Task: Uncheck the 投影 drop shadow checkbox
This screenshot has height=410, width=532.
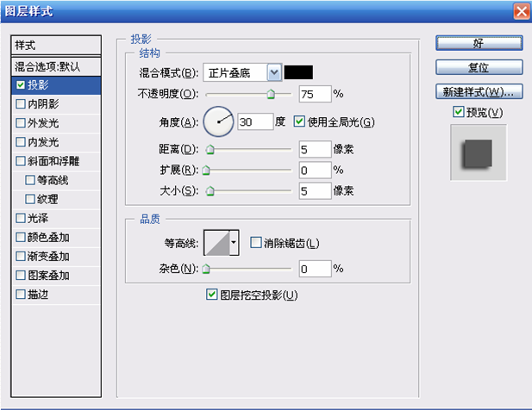Action: click(x=21, y=85)
